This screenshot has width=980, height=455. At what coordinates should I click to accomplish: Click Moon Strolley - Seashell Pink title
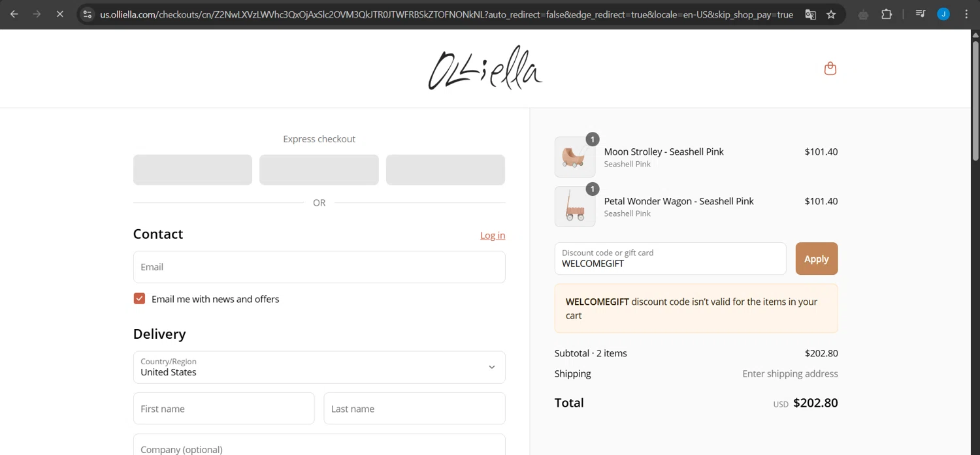coord(664,151)
